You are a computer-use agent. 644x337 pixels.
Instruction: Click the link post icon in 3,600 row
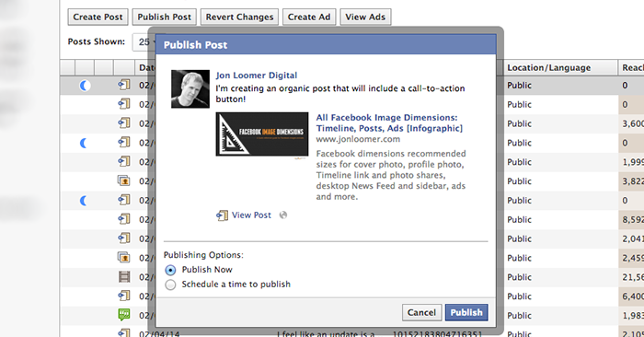click(x=124, y=122)
